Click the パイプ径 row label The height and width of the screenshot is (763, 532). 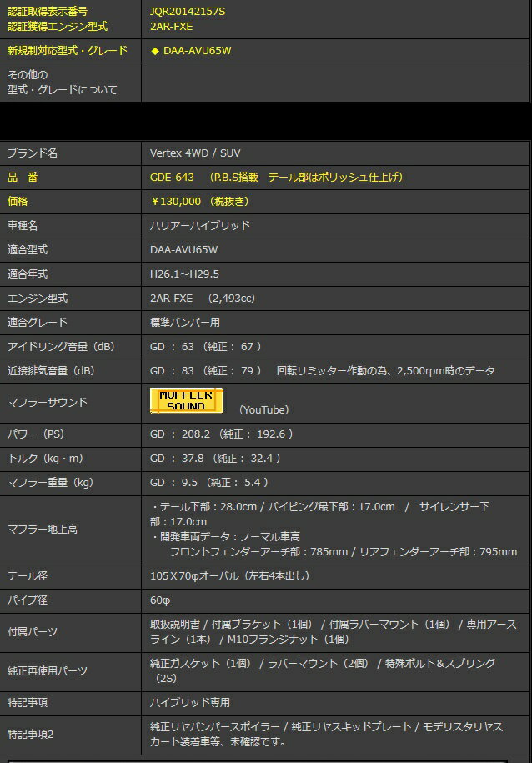[28, 600]
